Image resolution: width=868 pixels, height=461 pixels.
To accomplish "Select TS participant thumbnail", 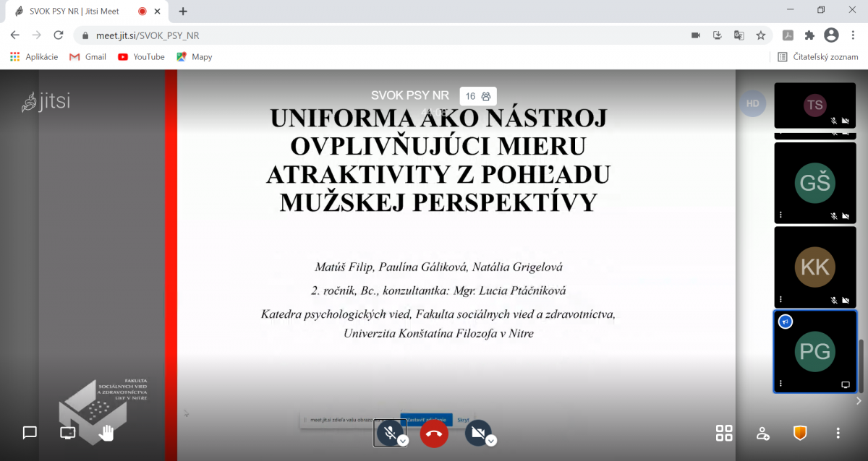I will click(x=815, y=105).
